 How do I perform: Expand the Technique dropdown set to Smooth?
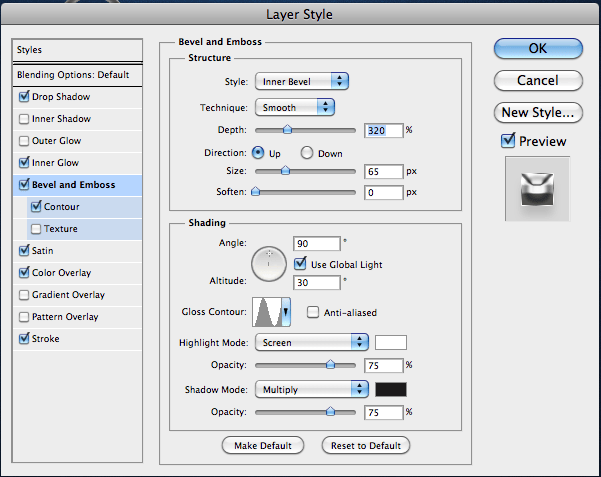pyautogui.click(x=295, y=107)
